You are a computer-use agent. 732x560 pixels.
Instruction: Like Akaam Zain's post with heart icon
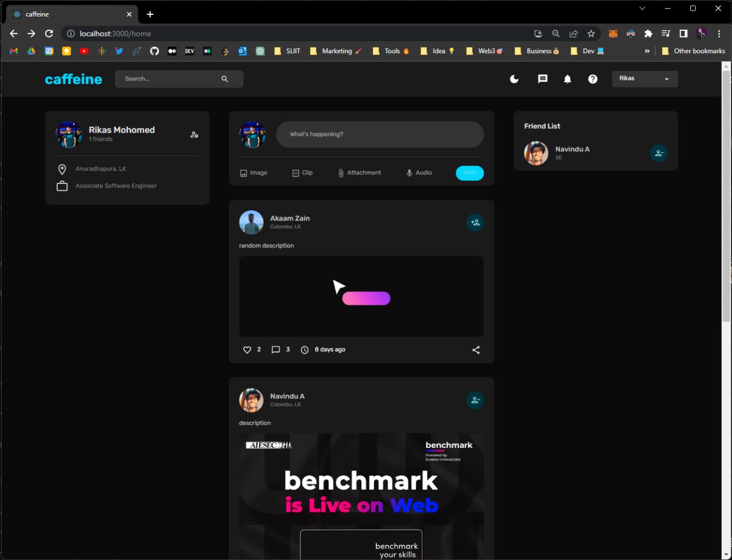click(x=247, y=350)
